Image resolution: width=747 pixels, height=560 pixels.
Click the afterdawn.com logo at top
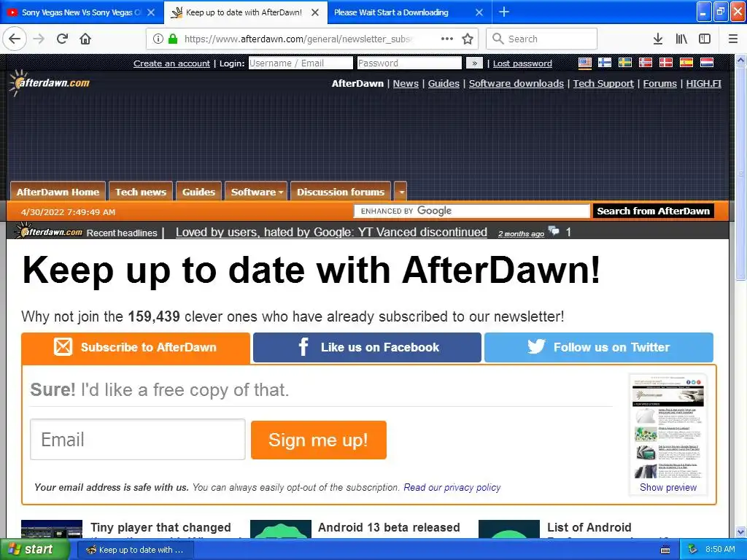pos(49,83)
